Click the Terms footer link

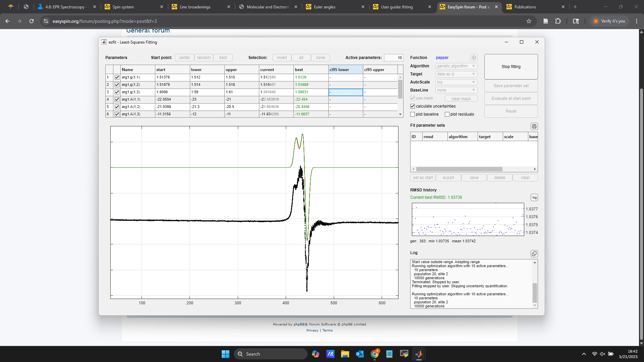327,330
